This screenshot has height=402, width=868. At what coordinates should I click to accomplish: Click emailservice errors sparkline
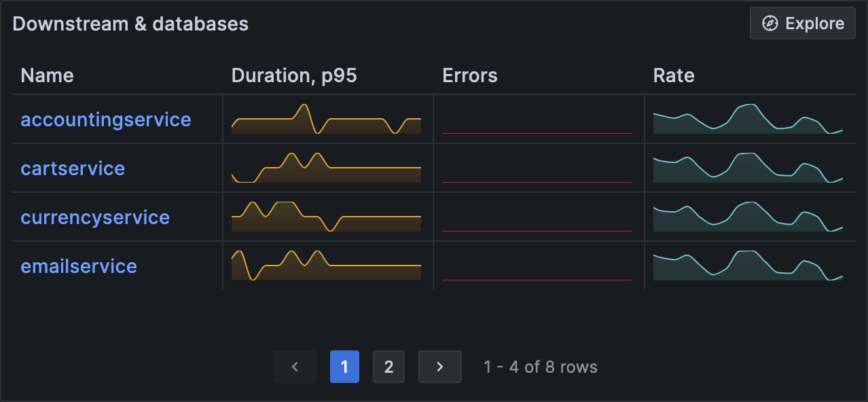(x=537, y=268)
